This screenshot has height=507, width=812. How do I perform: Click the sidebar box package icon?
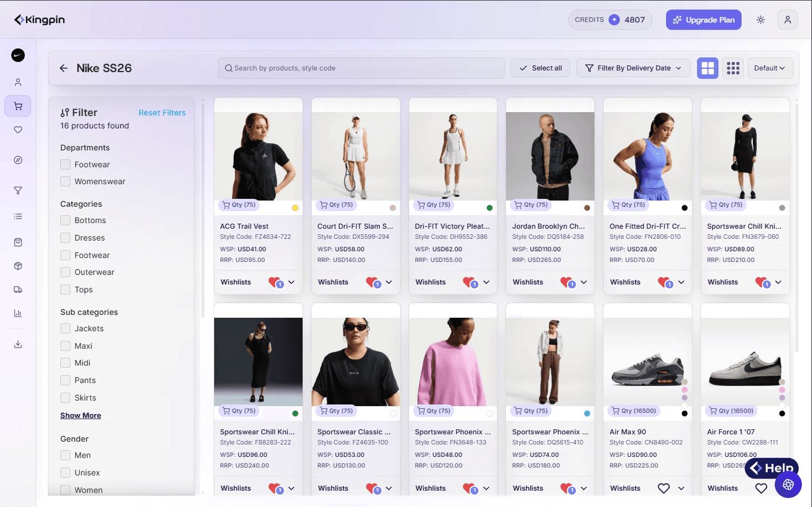coord(18,266)
